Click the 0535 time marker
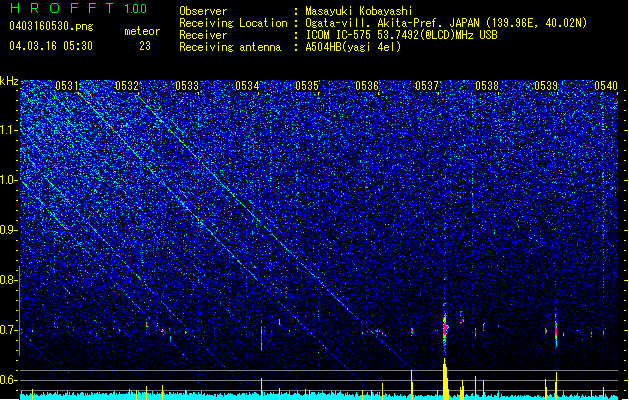629x400 pixels. click(307, 86)
